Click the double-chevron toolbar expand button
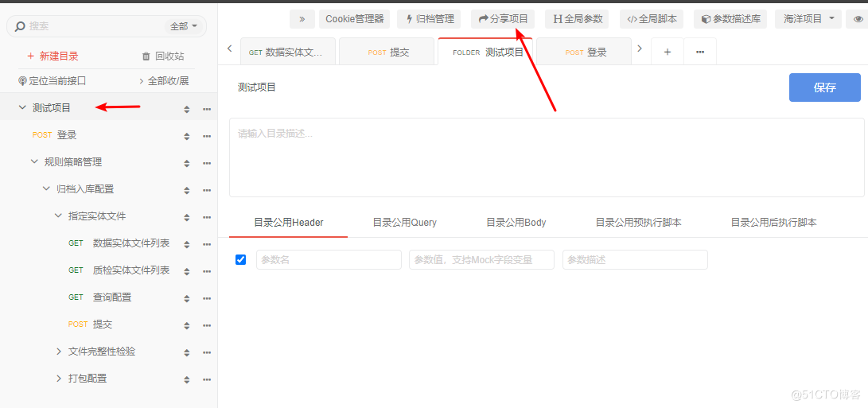This screenshot has height=408, width=868. 302,19
